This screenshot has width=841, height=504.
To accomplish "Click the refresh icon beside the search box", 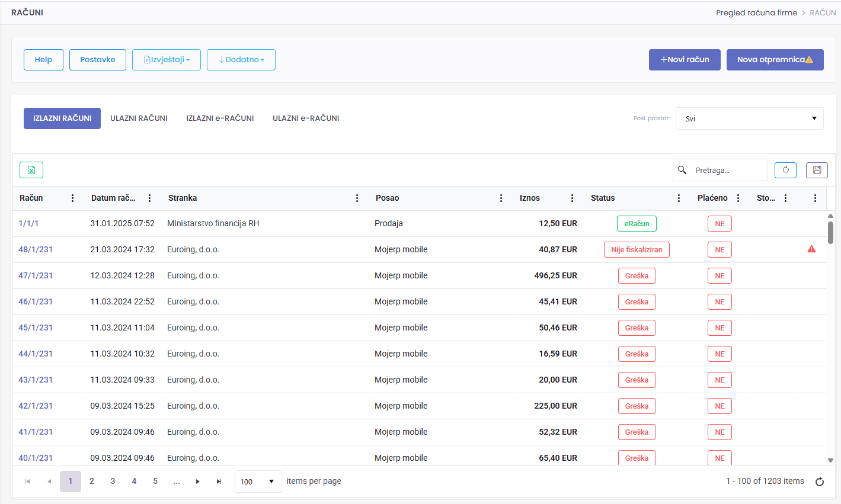I will [785, 170].
